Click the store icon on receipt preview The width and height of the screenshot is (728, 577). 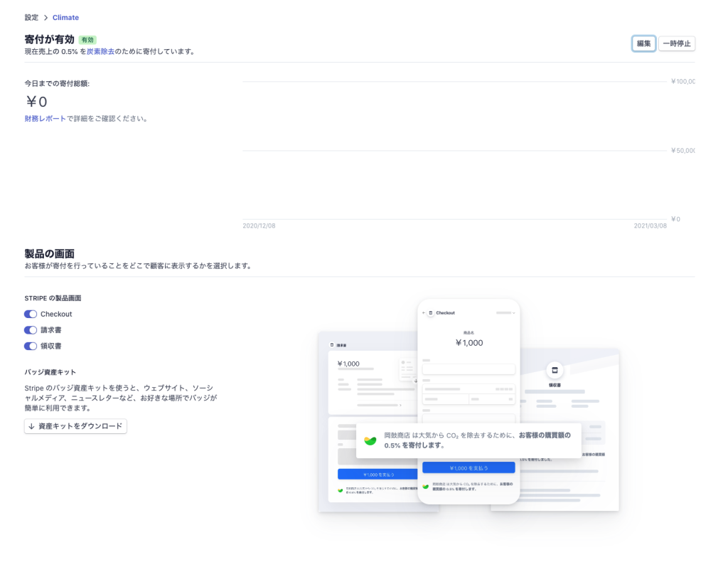pyautogui.click(x=555, y=370)
